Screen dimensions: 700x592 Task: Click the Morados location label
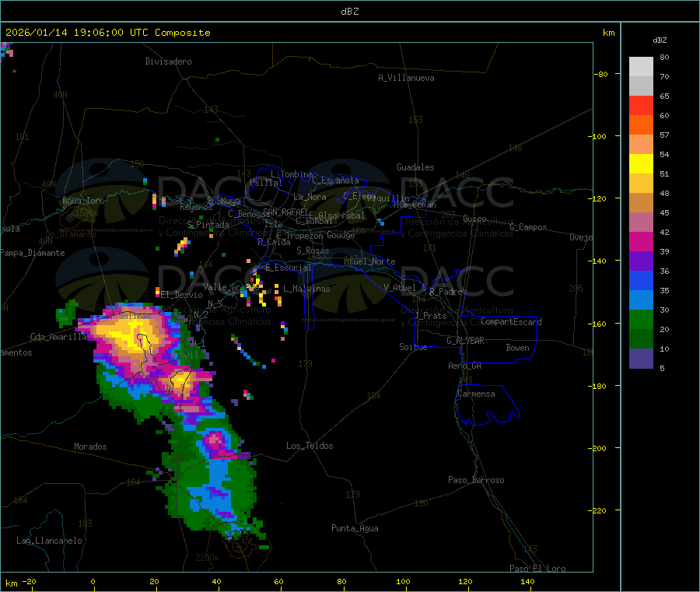90,447
